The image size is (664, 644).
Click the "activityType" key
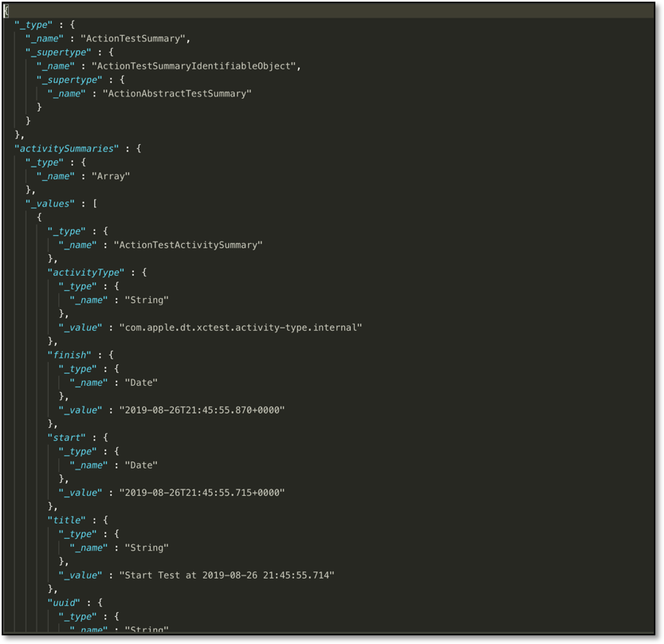click(86, 273)
